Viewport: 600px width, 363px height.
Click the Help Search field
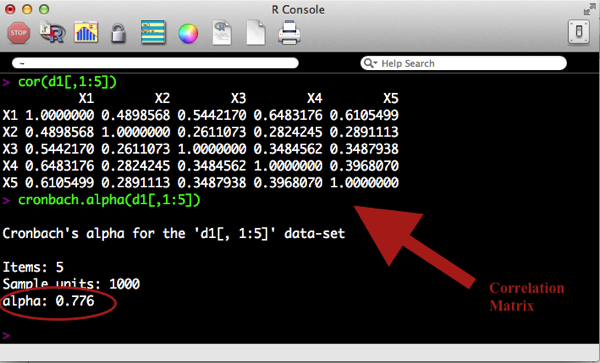coord(463,63)
